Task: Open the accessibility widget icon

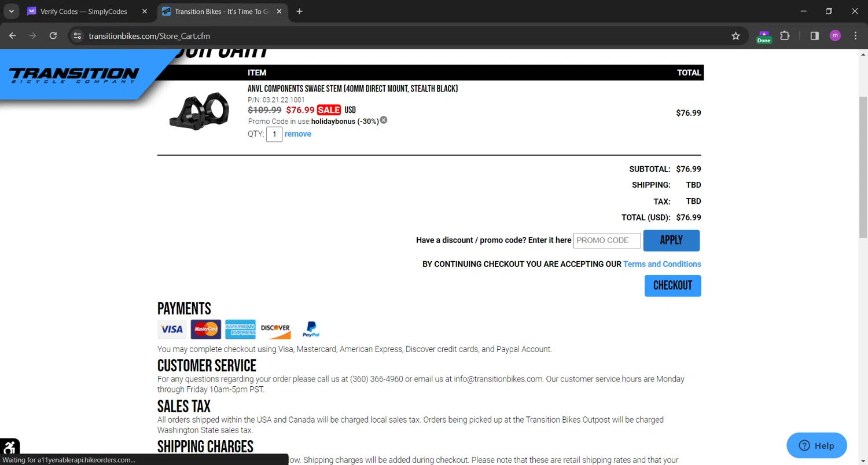Action: coord(9,447)
